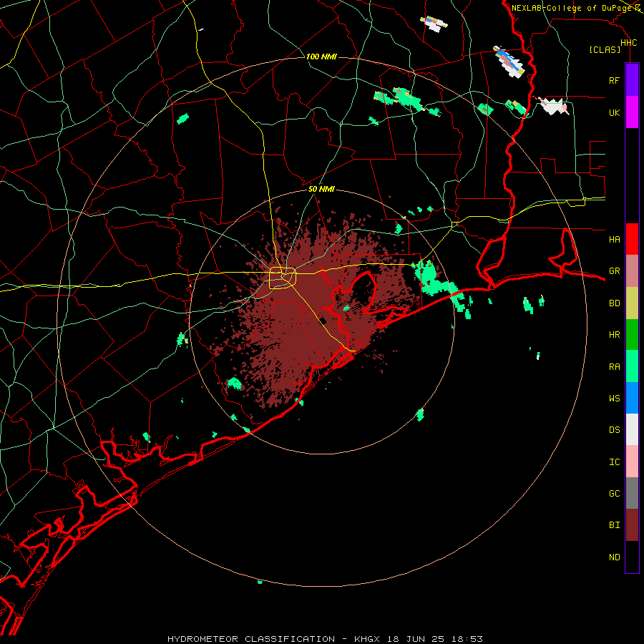Click the yellow Houston loop highway square
The width and height of the screenshot is (644, 644).
tap(283, 278)
